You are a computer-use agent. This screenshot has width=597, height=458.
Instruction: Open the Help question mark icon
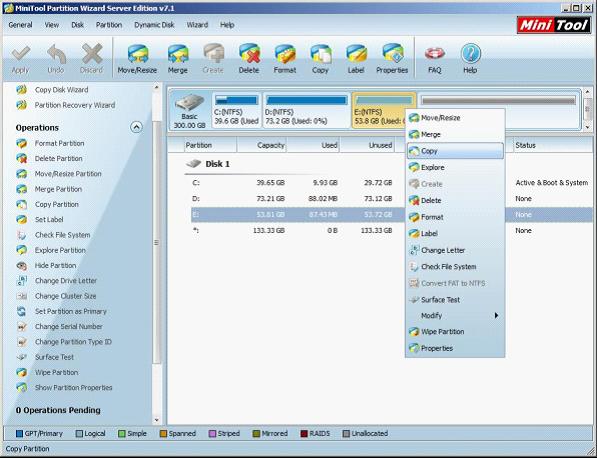click(470, 59)
